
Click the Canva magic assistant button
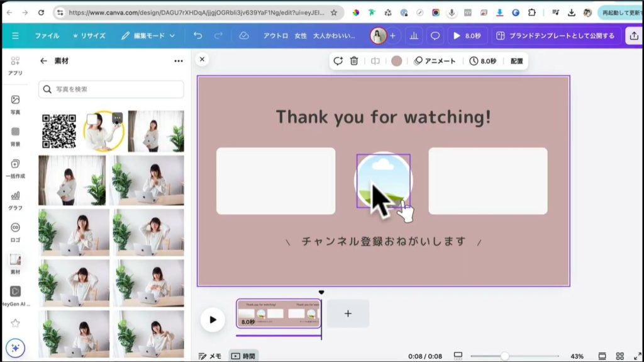tap(15, 348)
